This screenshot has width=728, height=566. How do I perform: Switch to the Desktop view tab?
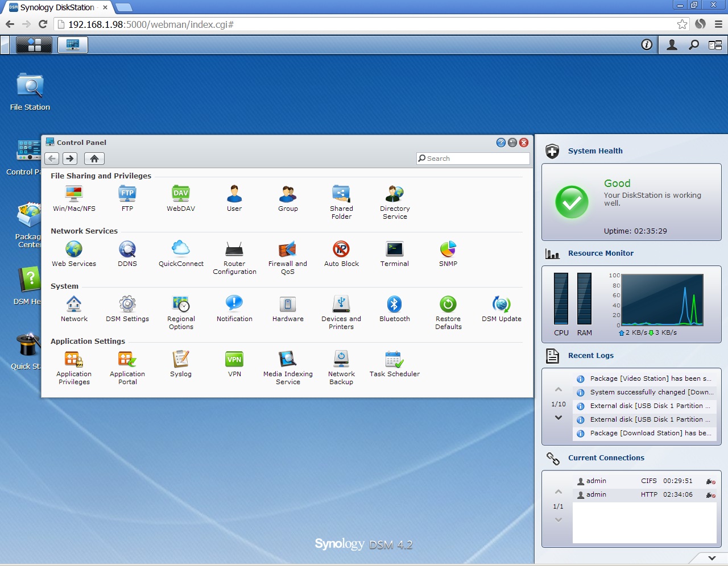[x=73, y=44]
